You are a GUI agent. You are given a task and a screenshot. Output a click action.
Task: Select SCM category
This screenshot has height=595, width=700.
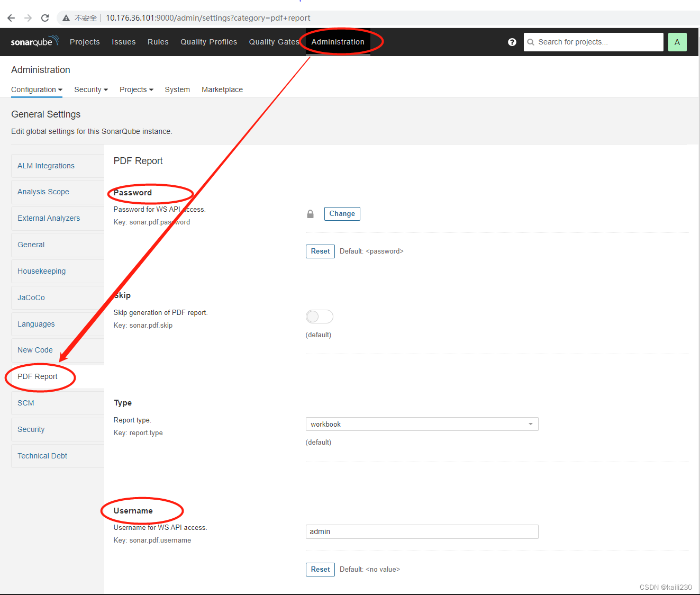[x=58, y=403]
